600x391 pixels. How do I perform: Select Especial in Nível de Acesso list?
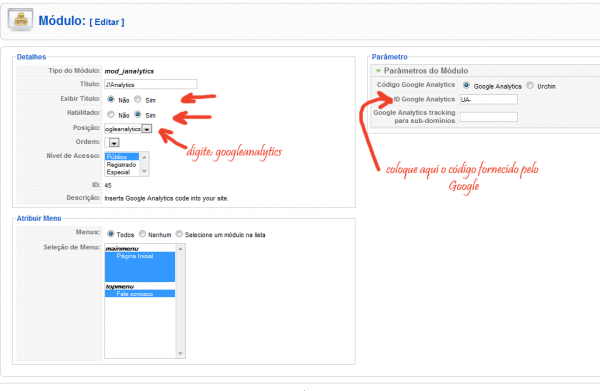tap(122, 172)
